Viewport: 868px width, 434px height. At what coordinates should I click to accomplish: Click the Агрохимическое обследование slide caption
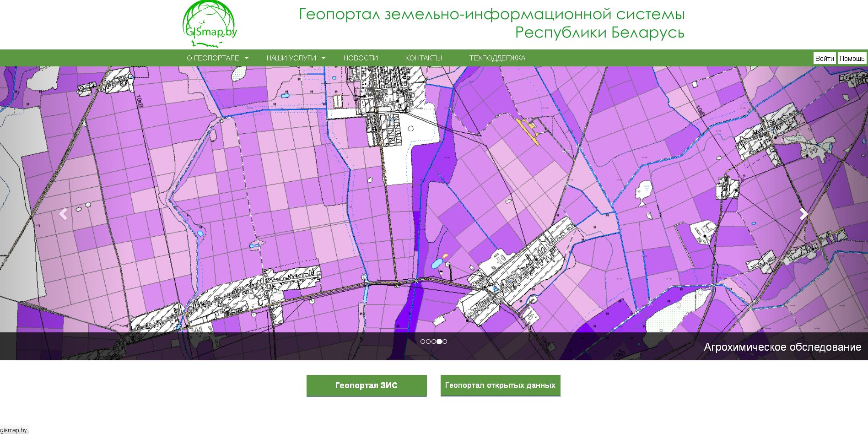(x=782, y=347)
